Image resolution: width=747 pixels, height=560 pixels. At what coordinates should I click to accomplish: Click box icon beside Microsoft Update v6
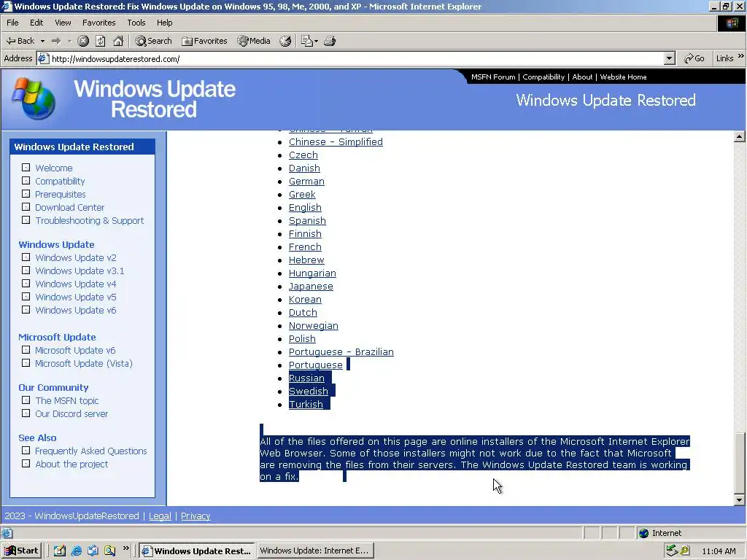pos(26,350)
